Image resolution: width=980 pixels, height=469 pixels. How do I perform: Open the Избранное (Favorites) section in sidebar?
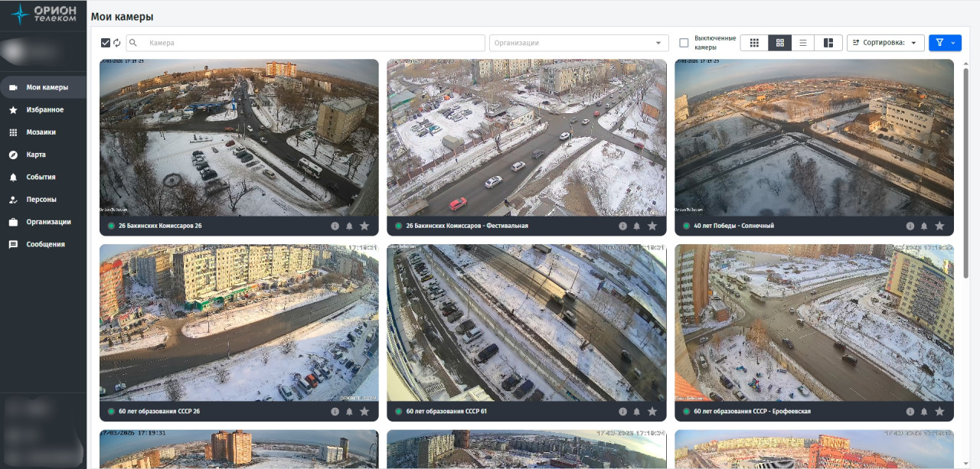pos(44,109)
